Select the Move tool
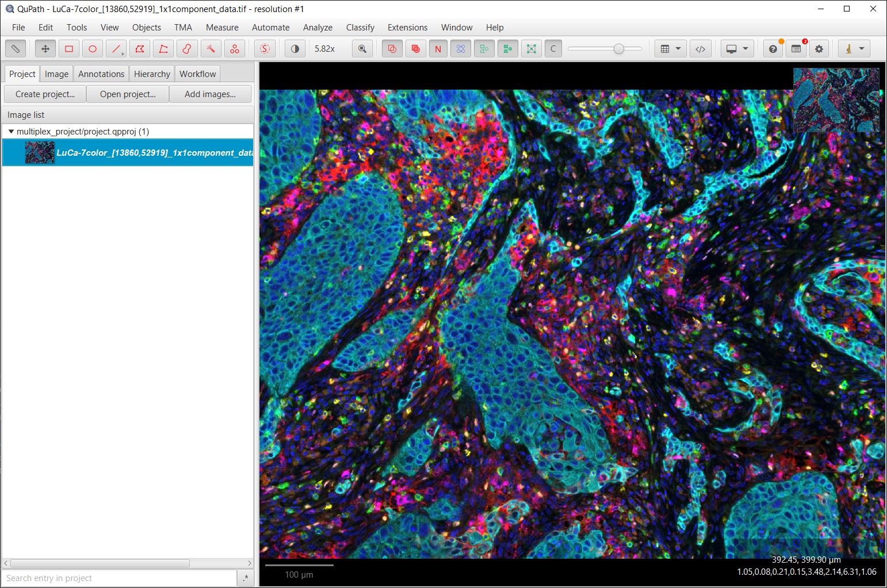The height and width of the screenshot is (588, 887). (x=45, y=49)
